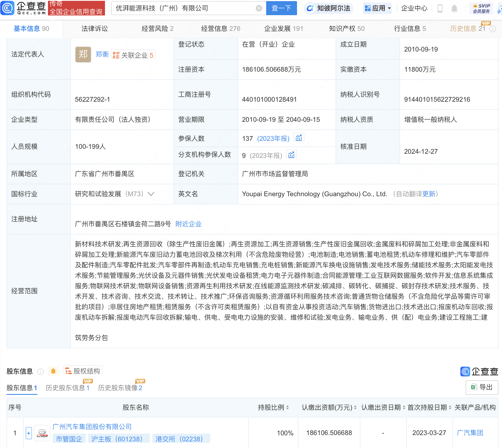Screen dimensions: 502x448
Task: Open chart icon next to 137 参保人数
Action: click(x=299, y=137)
